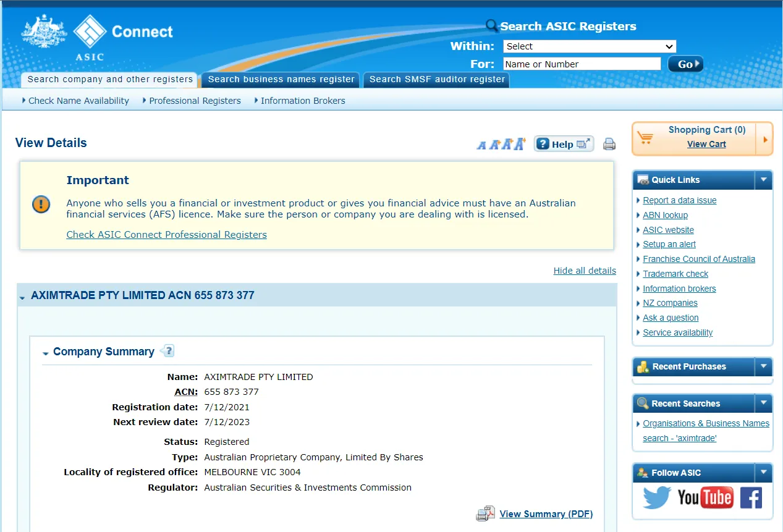Screen dimensions: 783x532
Task: Collapse the Recent Searches panel arrow
Action: tap(764, 403)
